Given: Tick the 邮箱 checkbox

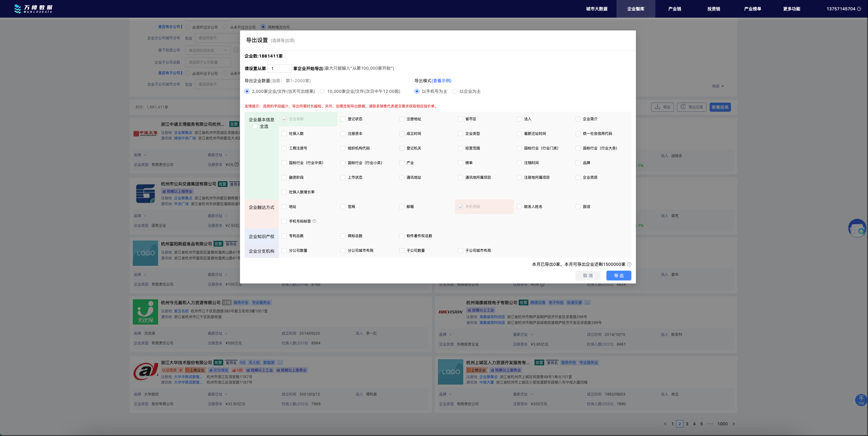Looking at the screenshot, I should coord(402,206).
